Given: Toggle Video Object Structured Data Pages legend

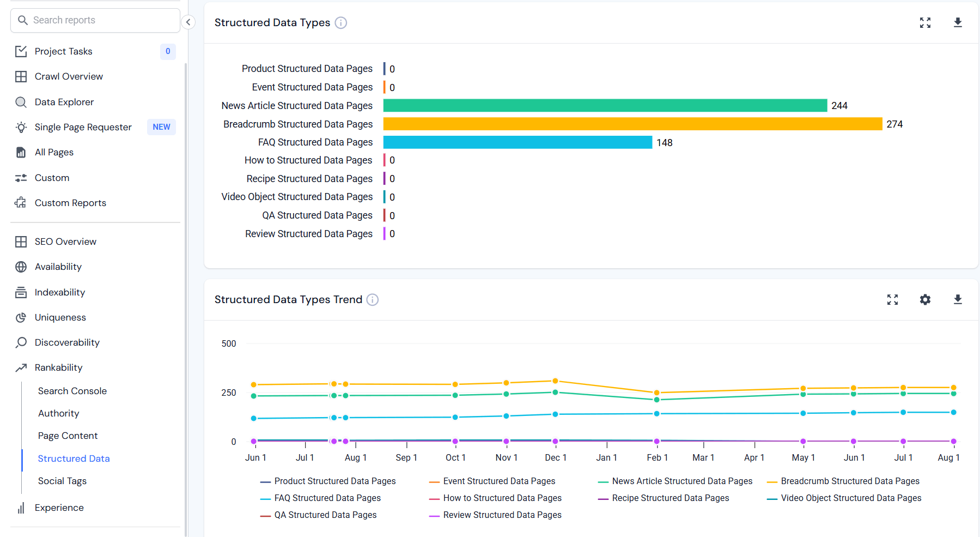Looking at the screenshot, I should pos(844,498).
